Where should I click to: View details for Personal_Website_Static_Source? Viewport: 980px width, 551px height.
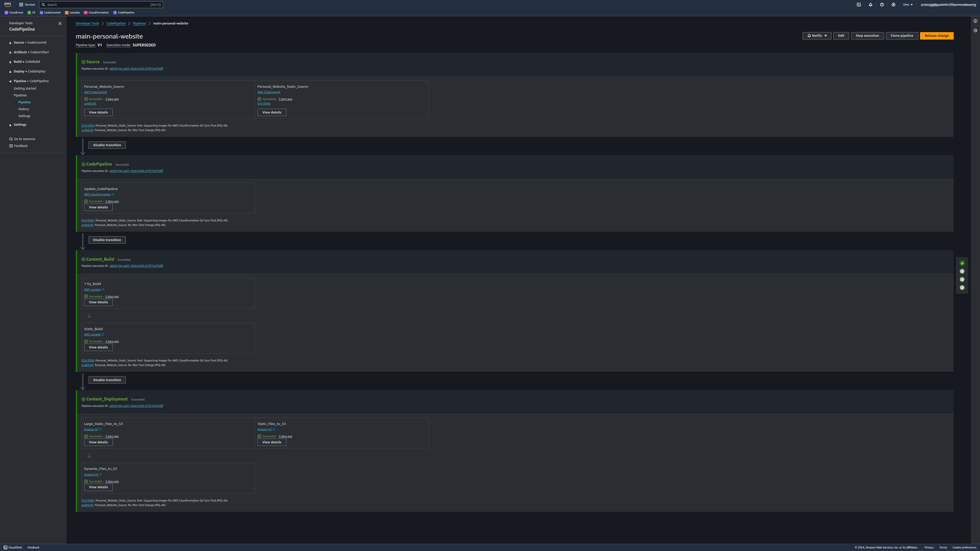point(272,112)
